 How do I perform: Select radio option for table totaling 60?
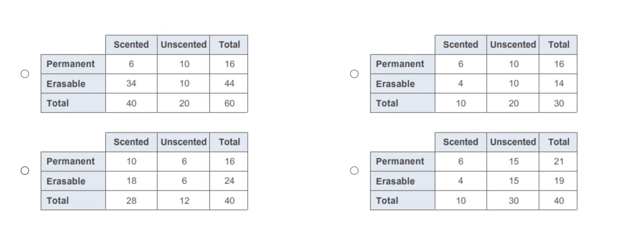(x=25, y=74)
